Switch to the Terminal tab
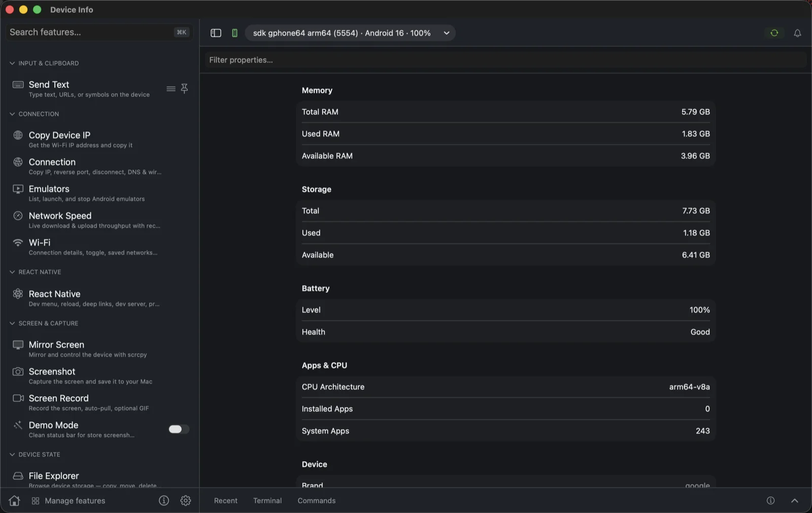Screen dimensions: 812x513 [x=267, y=501]
